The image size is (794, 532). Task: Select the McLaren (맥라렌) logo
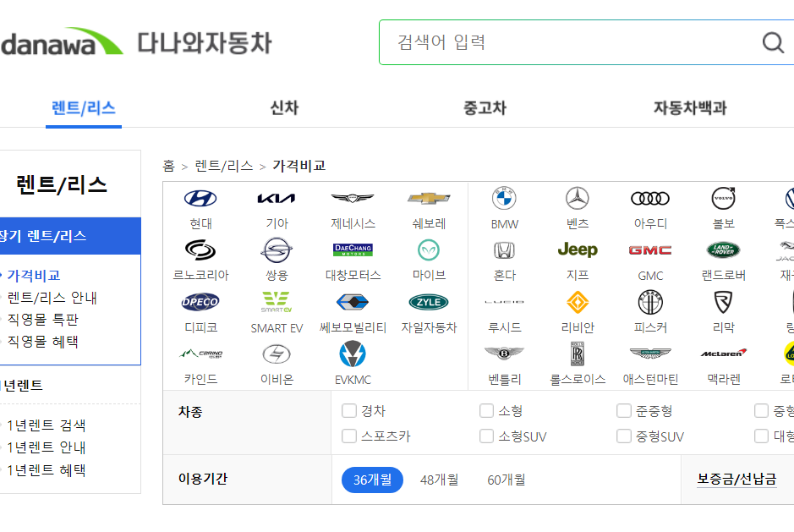pos(723,353)
